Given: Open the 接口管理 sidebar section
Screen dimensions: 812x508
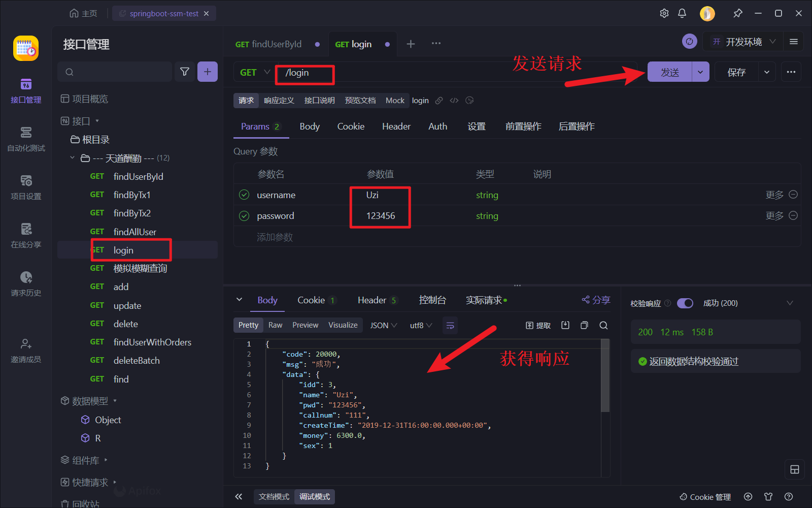Looking at the screenshot, I should [x=26, y=91].
